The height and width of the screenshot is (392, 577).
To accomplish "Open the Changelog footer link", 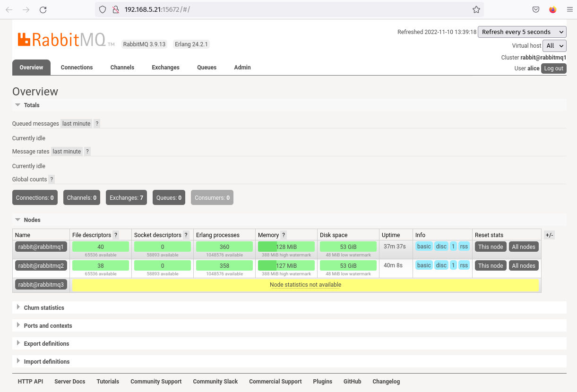I will pyautogui.click(x=386, y=382).
